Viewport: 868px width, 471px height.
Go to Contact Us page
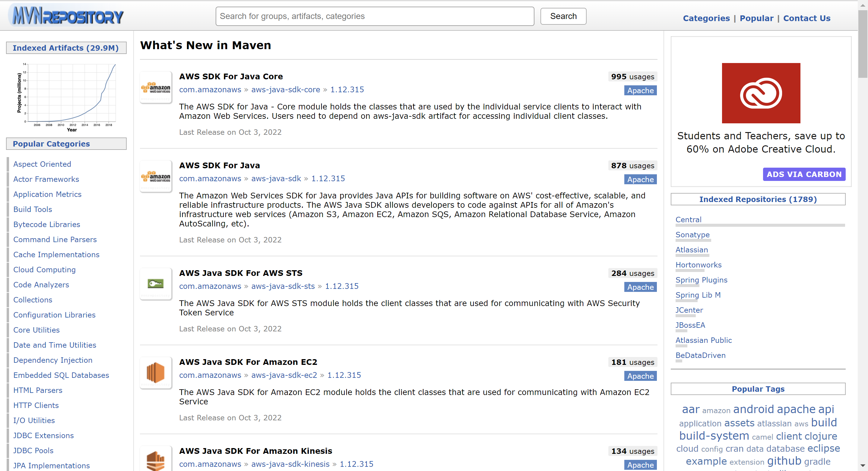[x=806, y=18]
